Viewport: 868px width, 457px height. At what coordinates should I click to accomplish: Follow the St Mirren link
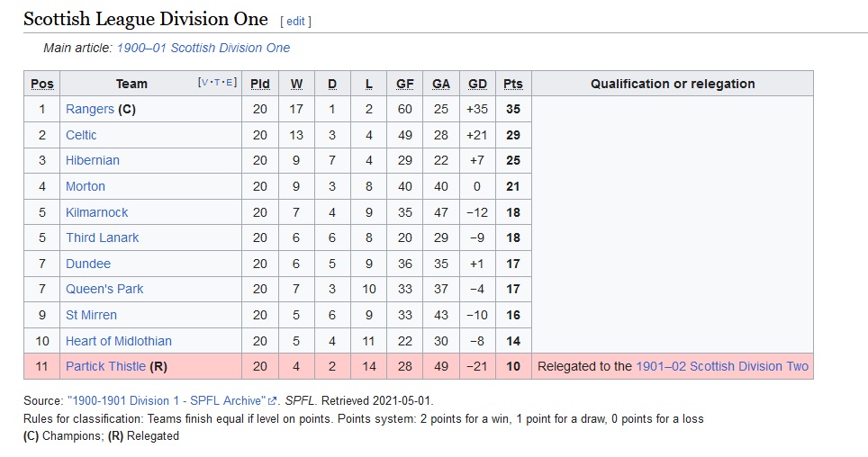coord(91,316)
